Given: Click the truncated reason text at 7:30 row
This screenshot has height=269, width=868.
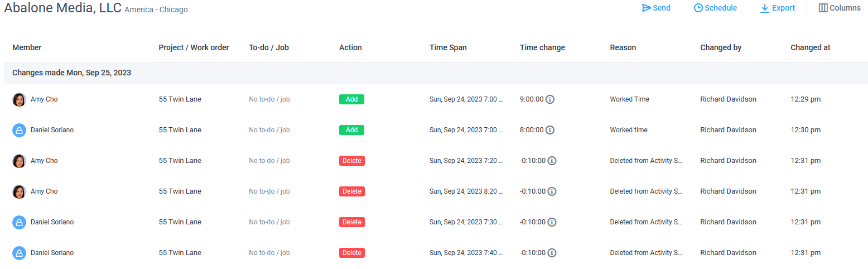Looking at the screenshot, I should pyautogui.click(x=646, y=222).
